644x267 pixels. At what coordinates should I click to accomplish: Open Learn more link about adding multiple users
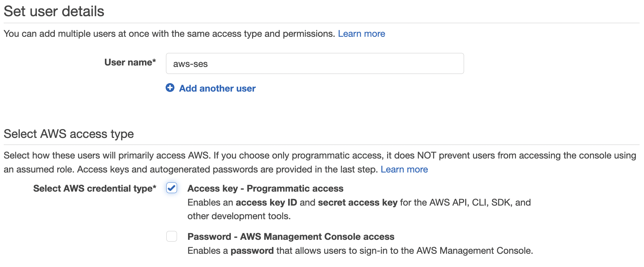click(361, 34)
